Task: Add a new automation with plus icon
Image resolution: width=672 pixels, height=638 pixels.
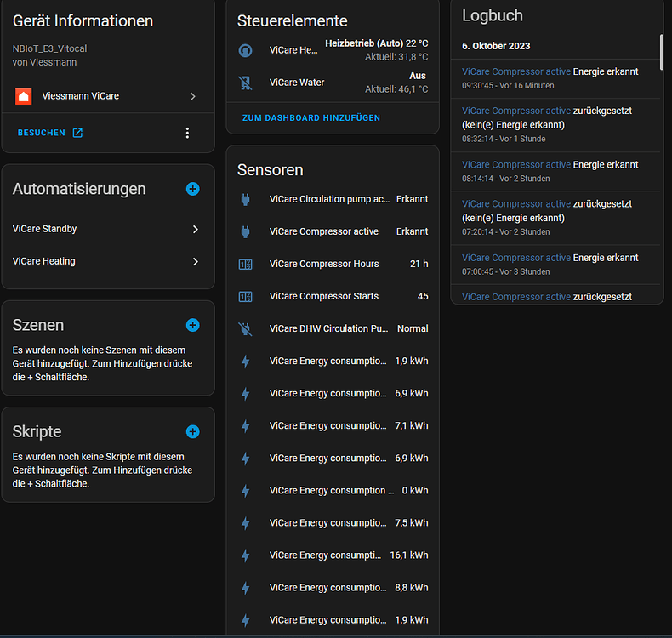Action: tap(192, 189)
